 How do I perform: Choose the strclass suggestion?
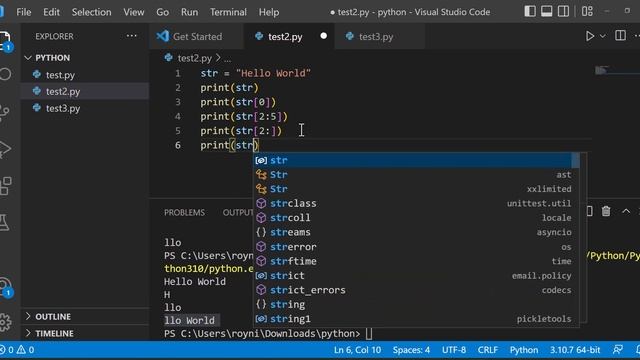tap(416, 203)
